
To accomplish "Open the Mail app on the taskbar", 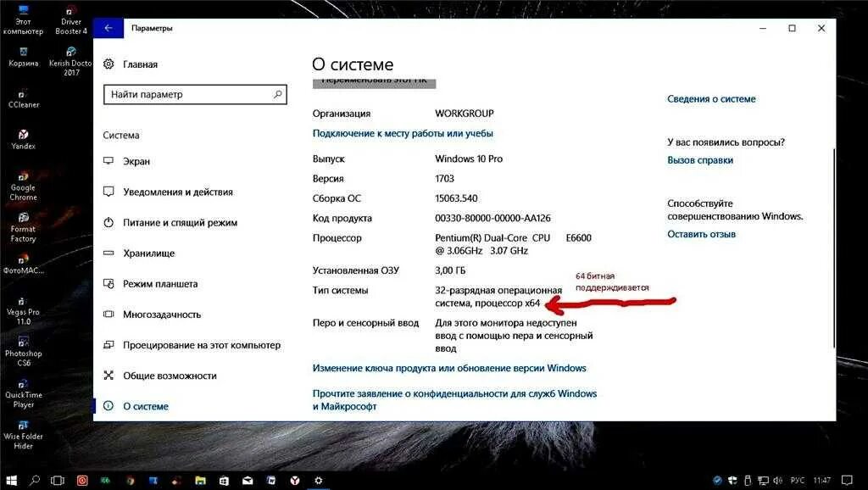I will tap(248, 481).
